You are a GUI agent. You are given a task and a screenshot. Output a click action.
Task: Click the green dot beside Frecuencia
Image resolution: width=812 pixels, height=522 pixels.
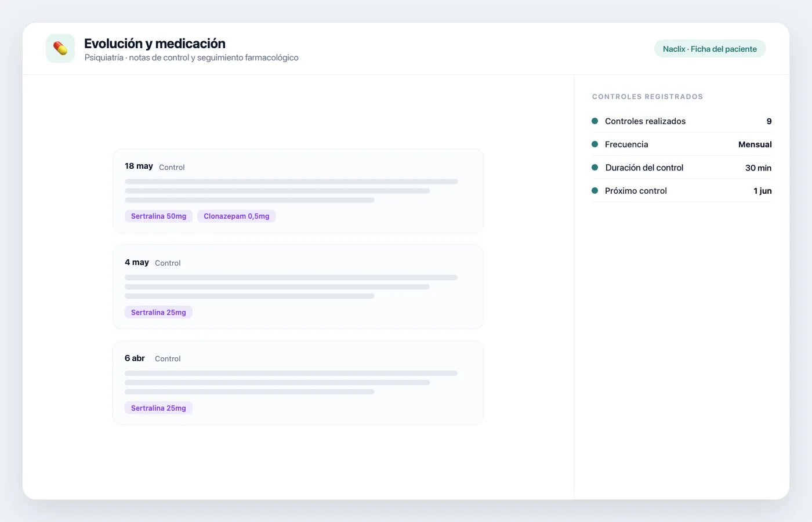click(x=594, y=144)
